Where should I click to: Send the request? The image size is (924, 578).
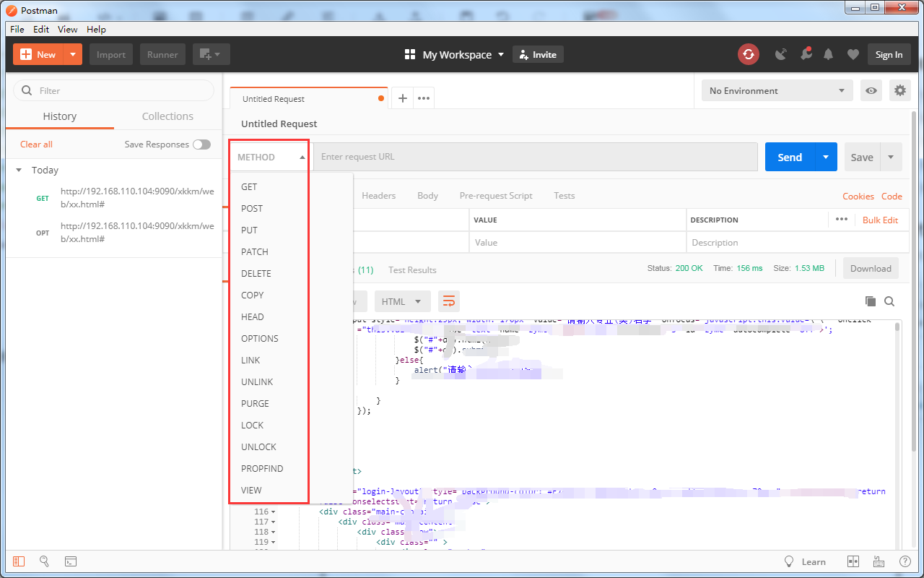coord(790,157)
